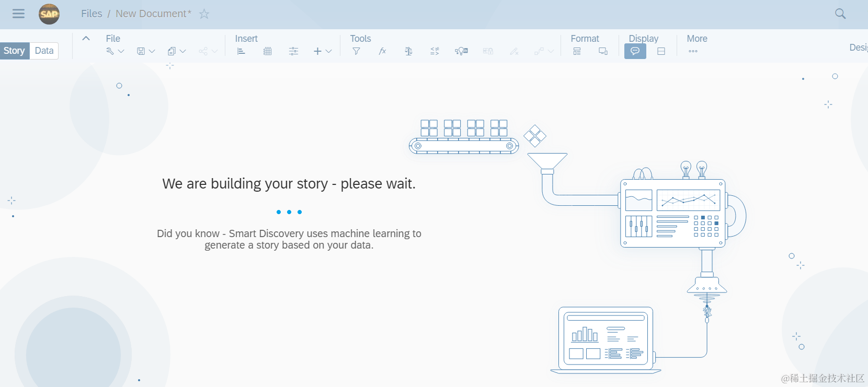Open the formula fx icon
868x387 pixels.
click(382, 51)
